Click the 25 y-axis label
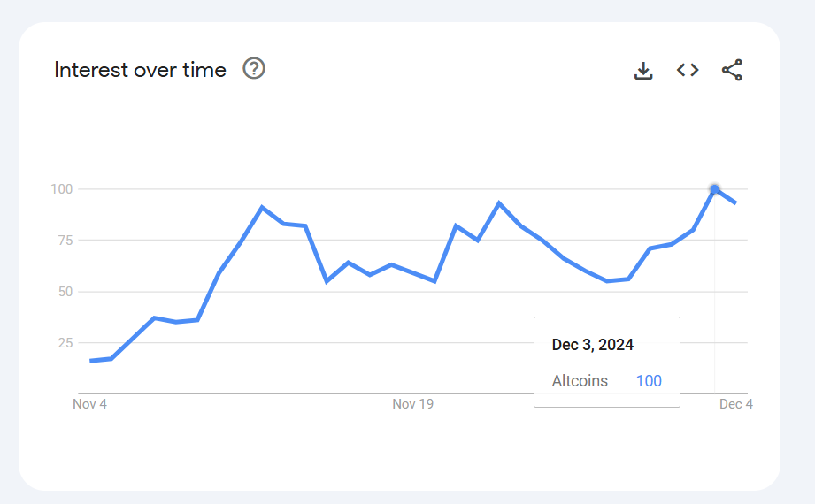 (65, 342)
